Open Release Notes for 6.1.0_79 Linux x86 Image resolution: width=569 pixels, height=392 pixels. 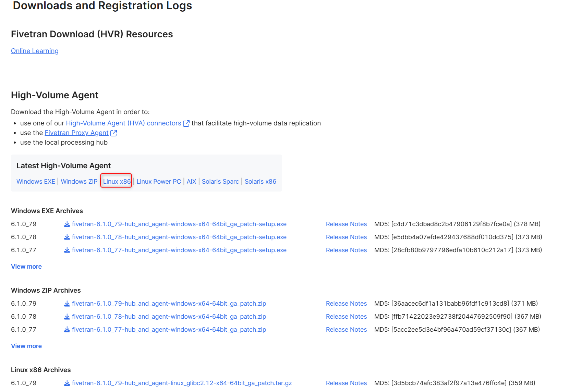point(346,383)
